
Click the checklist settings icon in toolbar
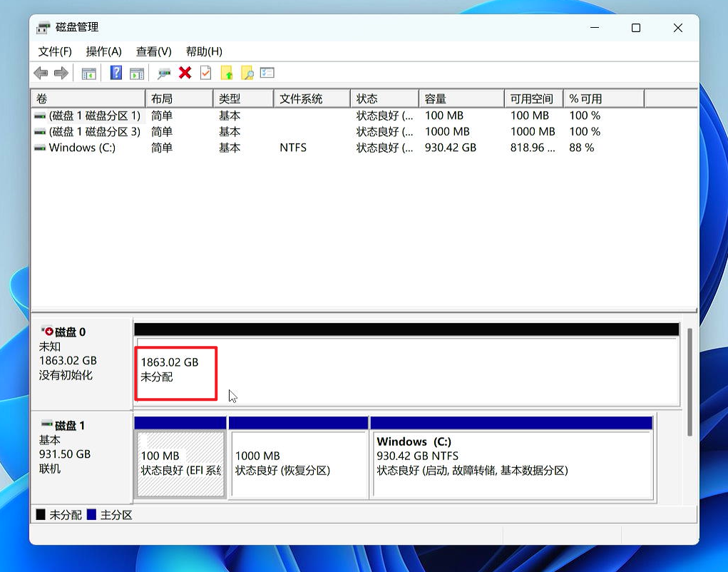[x=267, y=73]
